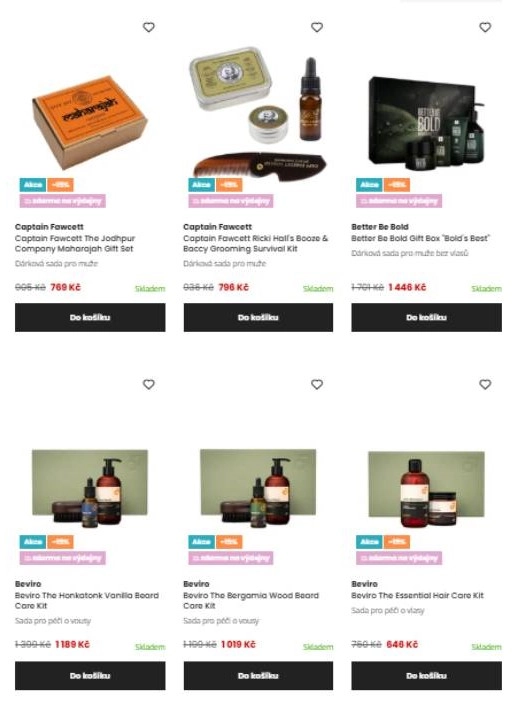Open the orange Maharajah gift box image

90,121
